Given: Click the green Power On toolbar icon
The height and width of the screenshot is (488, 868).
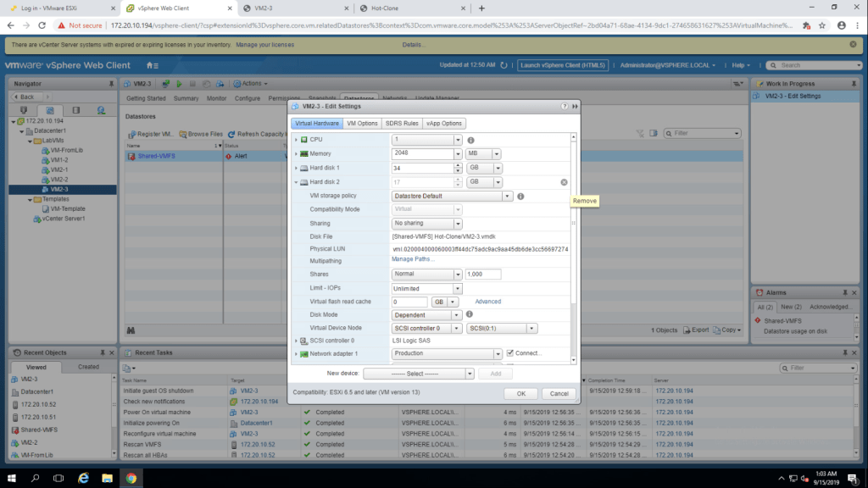Looking at the screenshot, I should coord(179,84).
